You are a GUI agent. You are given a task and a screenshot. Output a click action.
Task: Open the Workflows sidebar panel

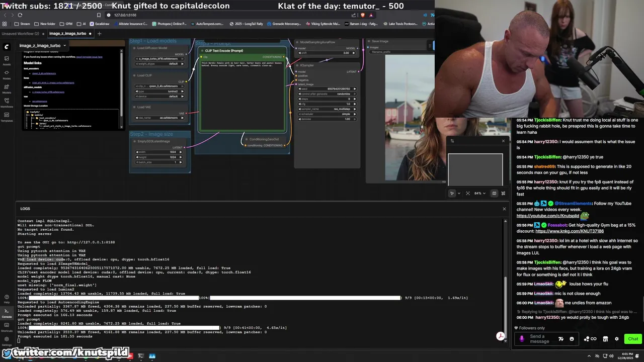(7, 103)
